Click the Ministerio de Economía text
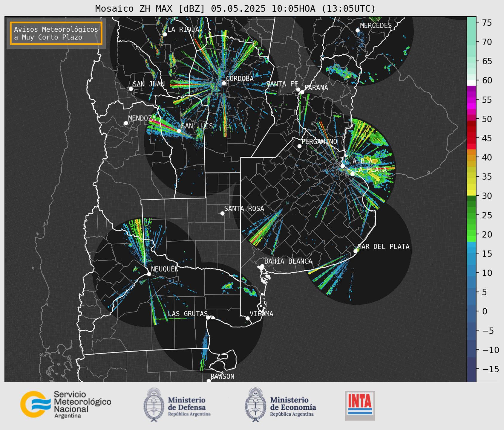Screen dimensions: 504x430 click(x=293, y=406)
